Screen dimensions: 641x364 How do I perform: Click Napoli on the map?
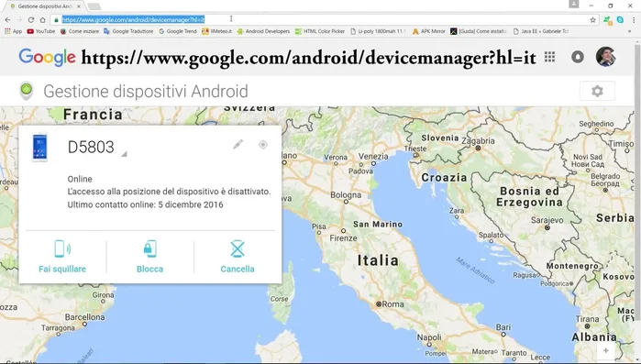pyautogui.click(x=429, y=337)
